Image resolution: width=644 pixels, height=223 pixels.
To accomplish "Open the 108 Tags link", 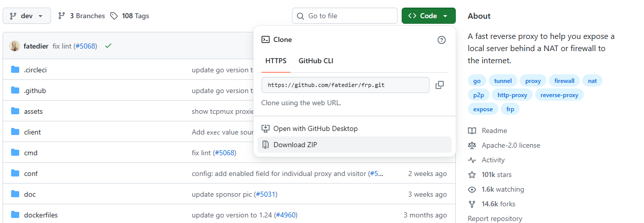I will click(130, 16).
